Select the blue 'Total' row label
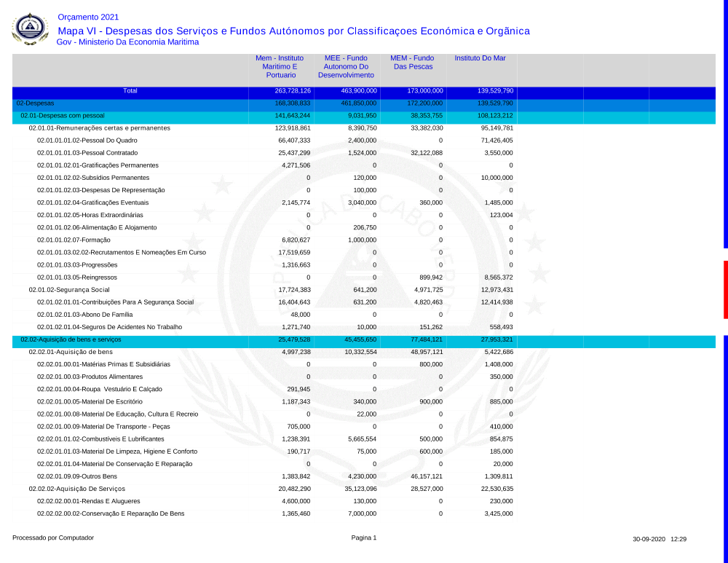 [130, 91]
